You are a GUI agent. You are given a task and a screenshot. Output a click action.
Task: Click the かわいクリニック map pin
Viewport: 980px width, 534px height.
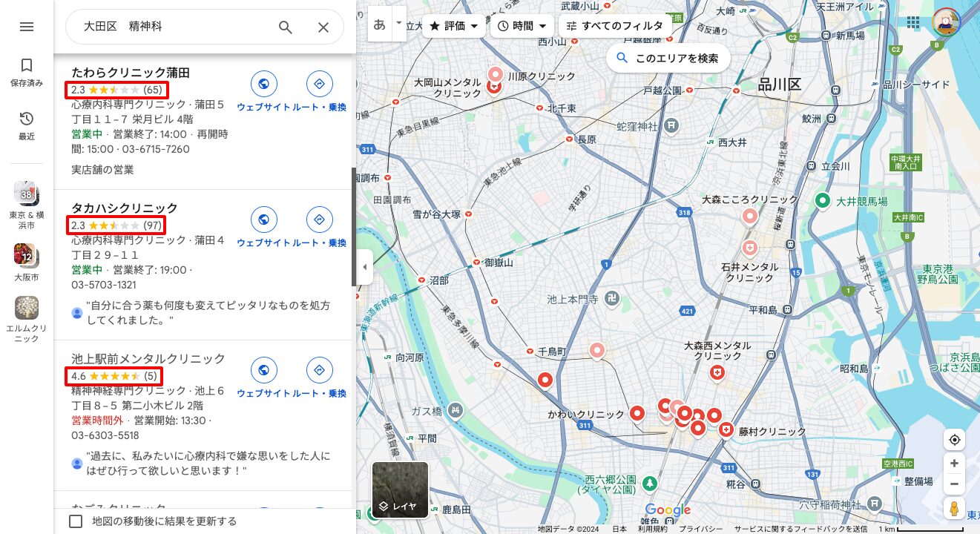pos(637,414)
